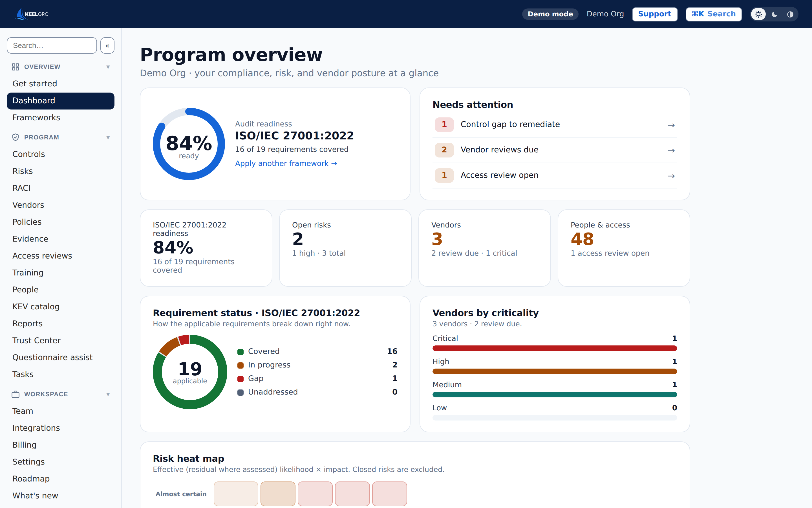Click the green Covered legend swatch
Image resolution: width=812 pixels, height=508 pixels.
tap(240, 352)
